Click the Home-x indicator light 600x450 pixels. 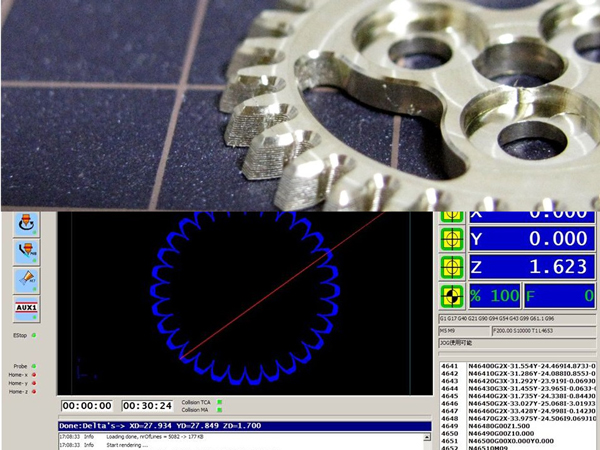coord(33,376)
